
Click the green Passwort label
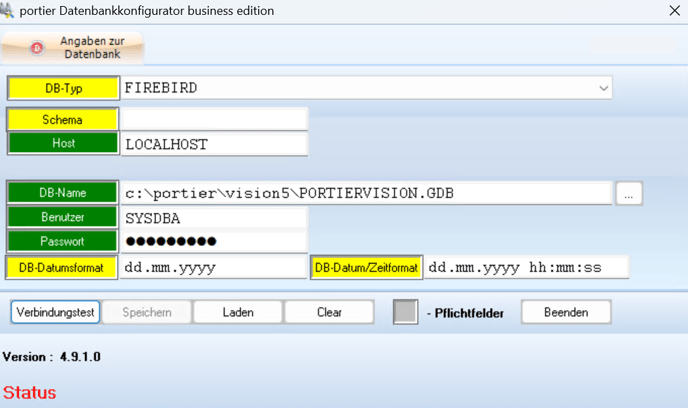62,241
